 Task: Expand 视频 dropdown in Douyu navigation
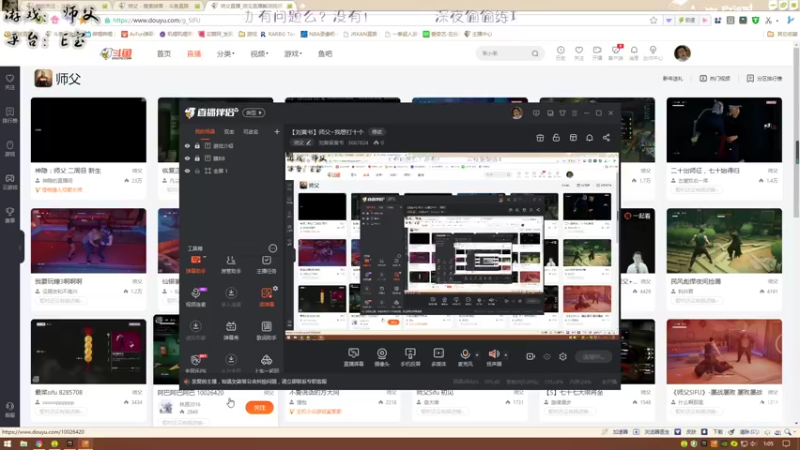tap(259, 54)
